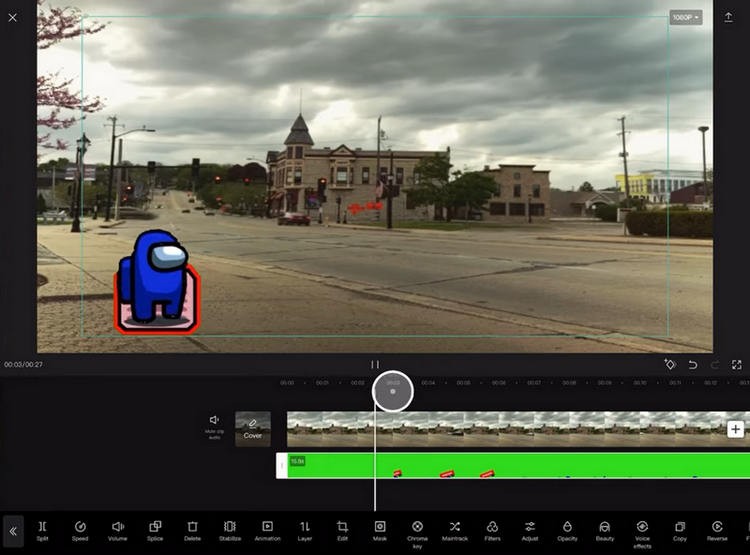750x555 pixels.
Task: Open the 1080P resolution dropdown
Action: point(686,17)
